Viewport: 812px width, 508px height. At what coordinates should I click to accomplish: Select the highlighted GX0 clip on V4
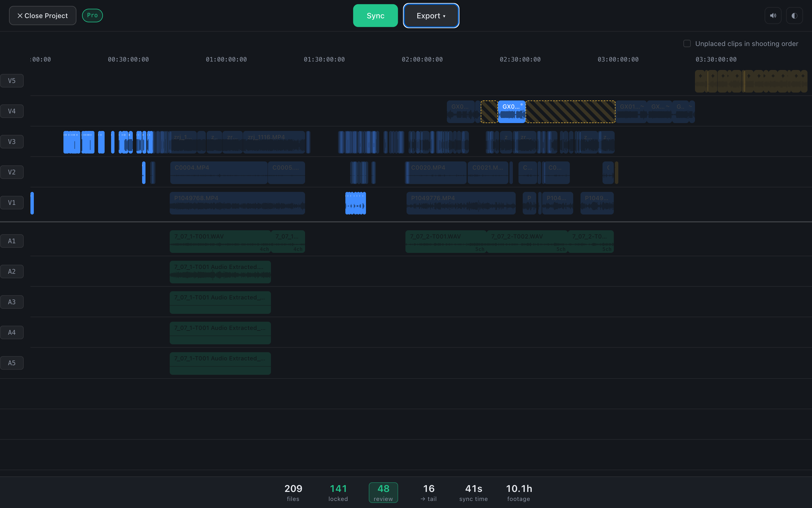(x=511, y=112)
